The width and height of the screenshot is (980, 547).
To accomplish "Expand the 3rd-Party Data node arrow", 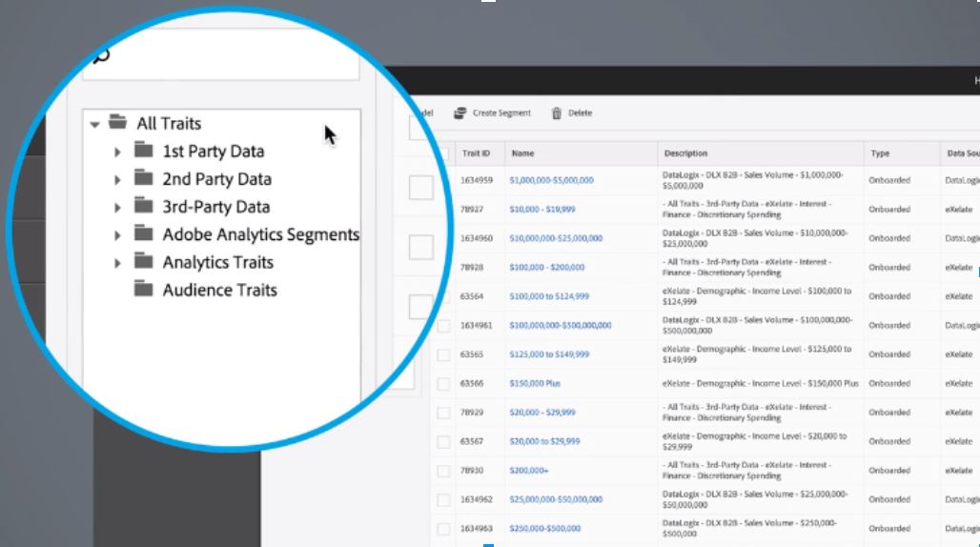I will tap(117, 208).
